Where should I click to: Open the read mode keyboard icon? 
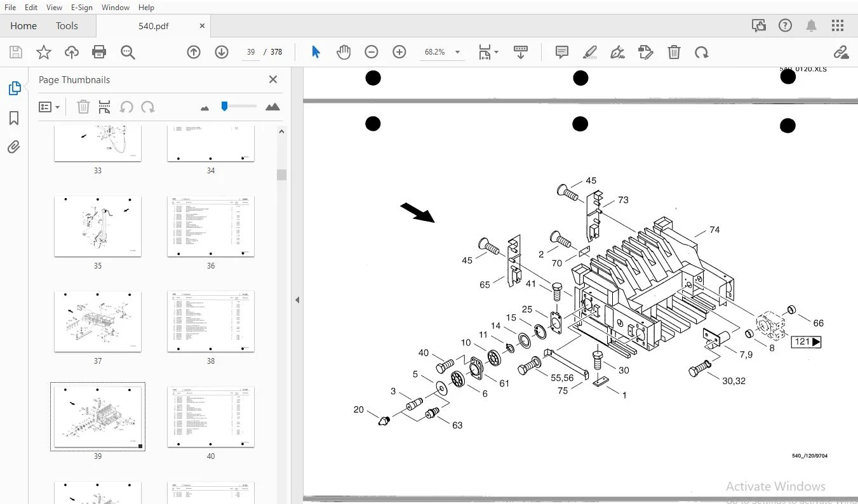point(521,52)
